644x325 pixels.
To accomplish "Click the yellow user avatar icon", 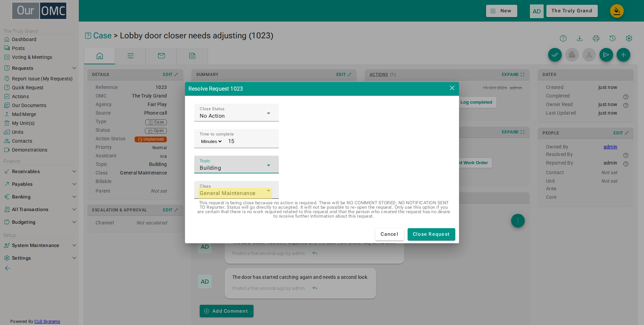I will click(617, 11).
